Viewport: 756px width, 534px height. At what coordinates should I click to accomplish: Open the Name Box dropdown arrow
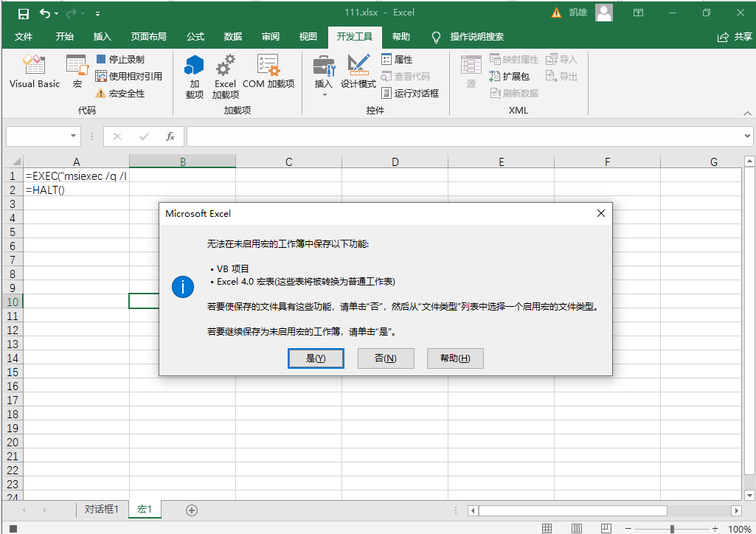(73, 136)
